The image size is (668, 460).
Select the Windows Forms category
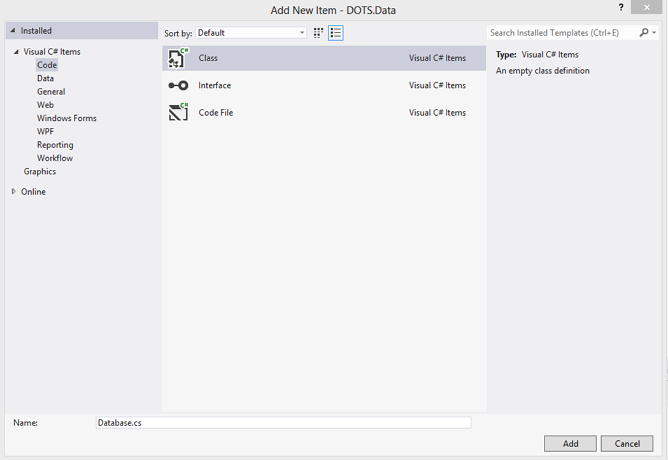[x=66, y=118]
